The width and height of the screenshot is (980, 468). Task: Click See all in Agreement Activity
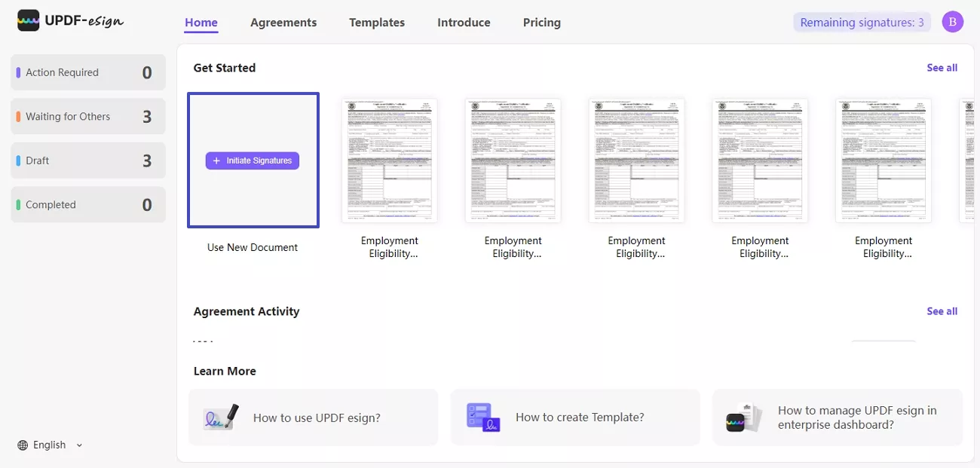pyautogui.click(x=942, y=311)
